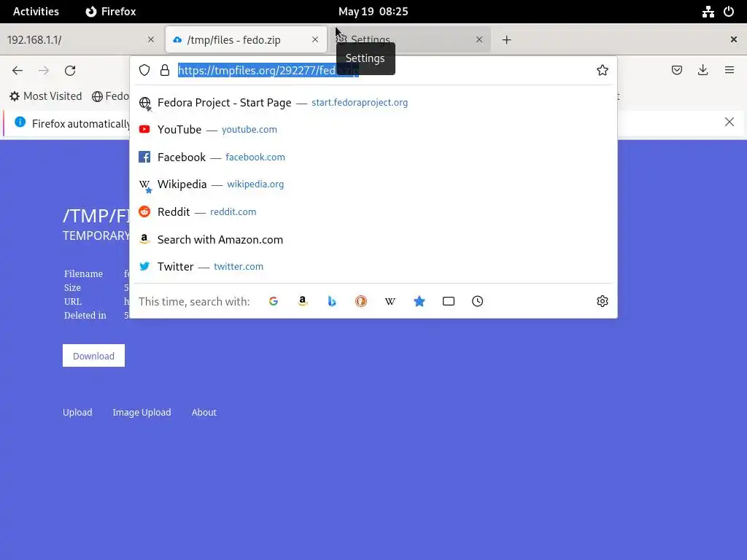Search this time with Wikipedia icon
Viewport: 747px width, 560px height.
click(x=390, y=301)
